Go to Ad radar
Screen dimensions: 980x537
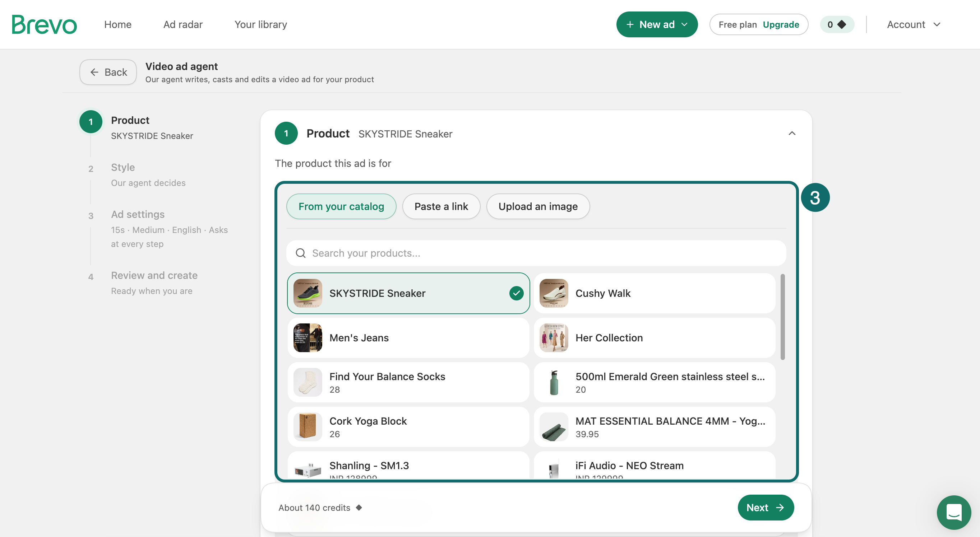click(x=183, y=24)
